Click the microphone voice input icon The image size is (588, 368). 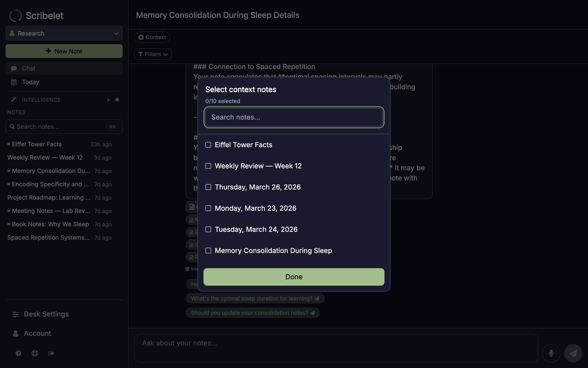pos(551,353)
